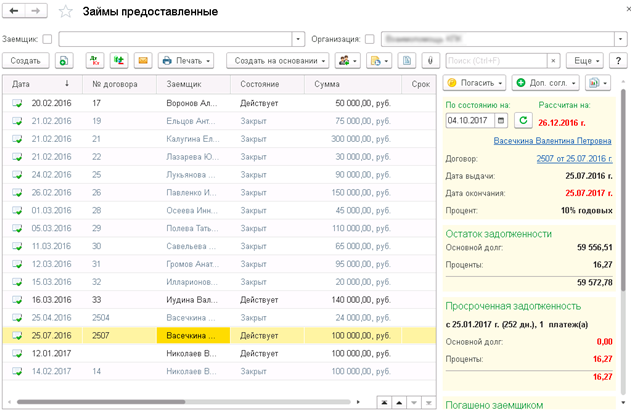Viewport: 631px width, 413px height.
Task: Select the 300 000,00, руб. amount cell
Action: (x=353, y=139)
